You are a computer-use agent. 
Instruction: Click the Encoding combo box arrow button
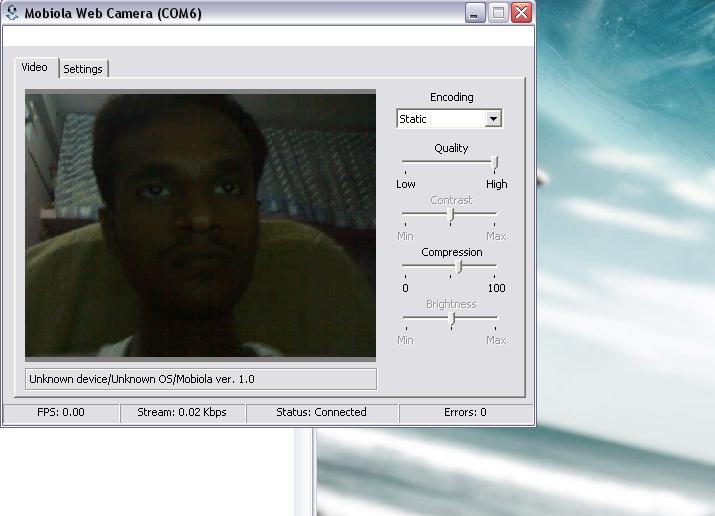pos(493,119)
